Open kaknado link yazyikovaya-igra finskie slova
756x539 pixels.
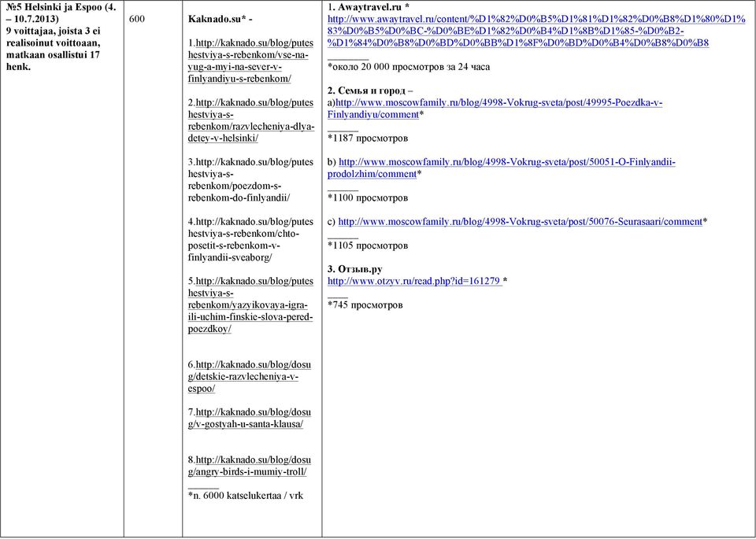point(250,305)
